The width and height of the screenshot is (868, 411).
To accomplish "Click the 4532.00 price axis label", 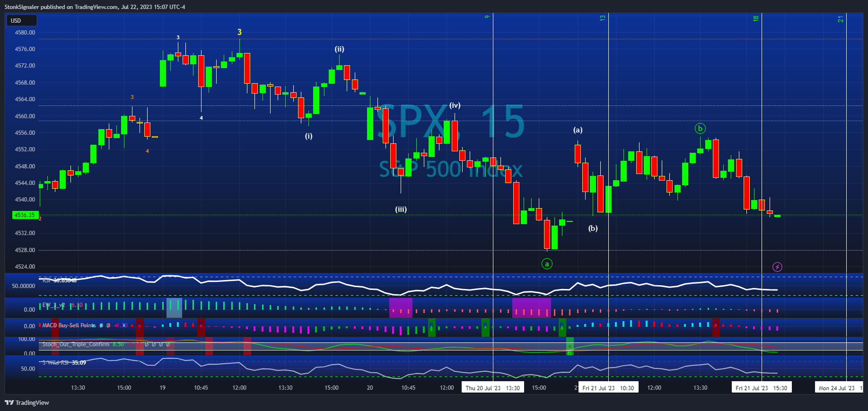I will click(25, 233).
